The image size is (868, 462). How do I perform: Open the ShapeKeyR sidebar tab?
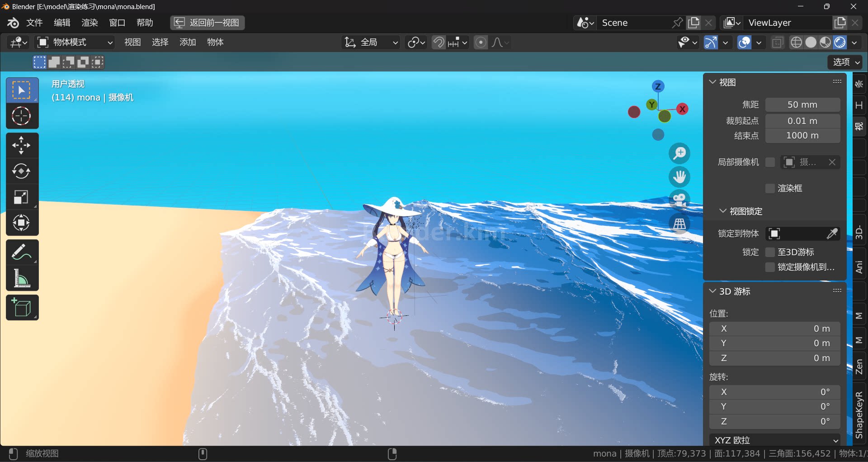(x=859, y=414)
